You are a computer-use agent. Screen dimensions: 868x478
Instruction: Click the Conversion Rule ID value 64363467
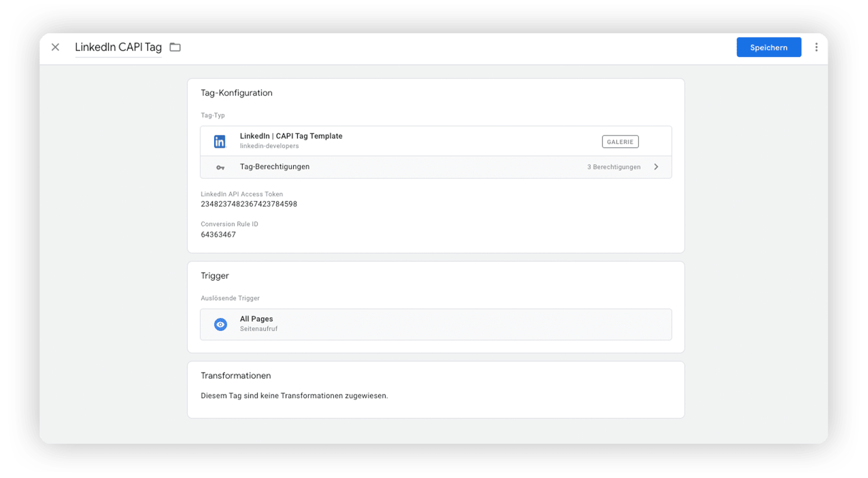[218, 234]
